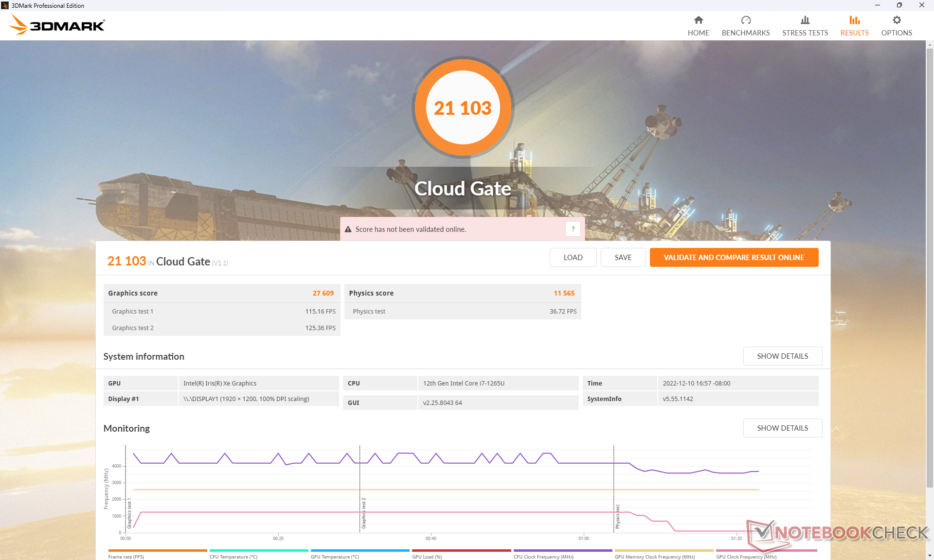This screenshot has height=560, width=934.
Task: Open the Home tab icon
Action: (698, 20)
